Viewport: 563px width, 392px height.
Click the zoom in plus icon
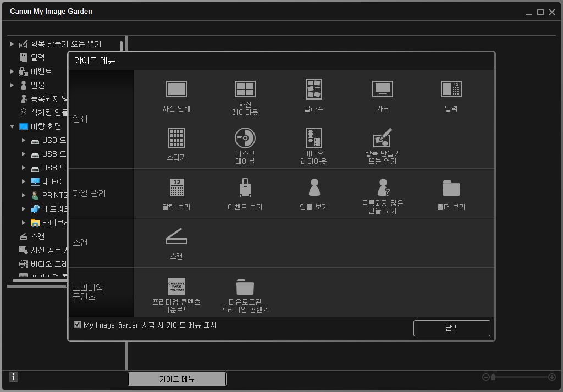click(552, 377)
